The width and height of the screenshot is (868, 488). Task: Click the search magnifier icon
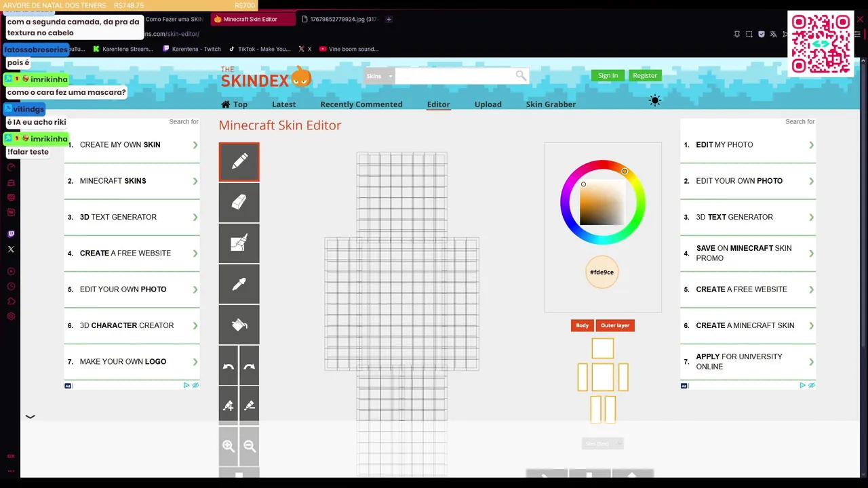tap(521, 76)
